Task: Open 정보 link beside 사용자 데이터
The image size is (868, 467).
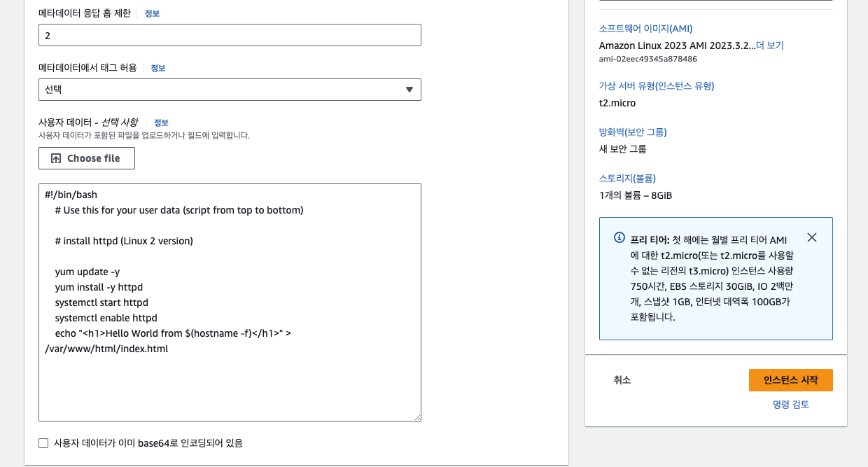Action: (161, 123)
